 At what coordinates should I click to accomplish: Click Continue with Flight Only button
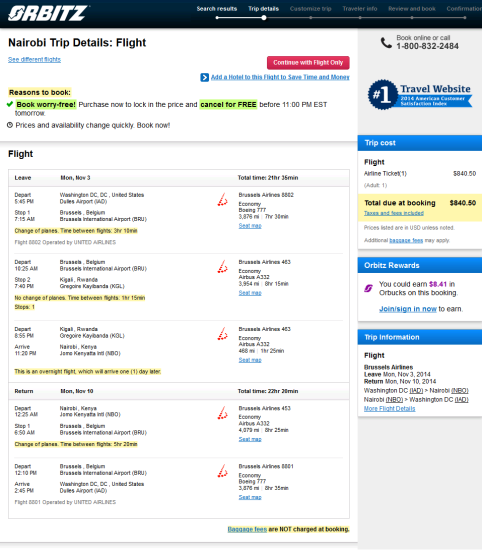308,62
